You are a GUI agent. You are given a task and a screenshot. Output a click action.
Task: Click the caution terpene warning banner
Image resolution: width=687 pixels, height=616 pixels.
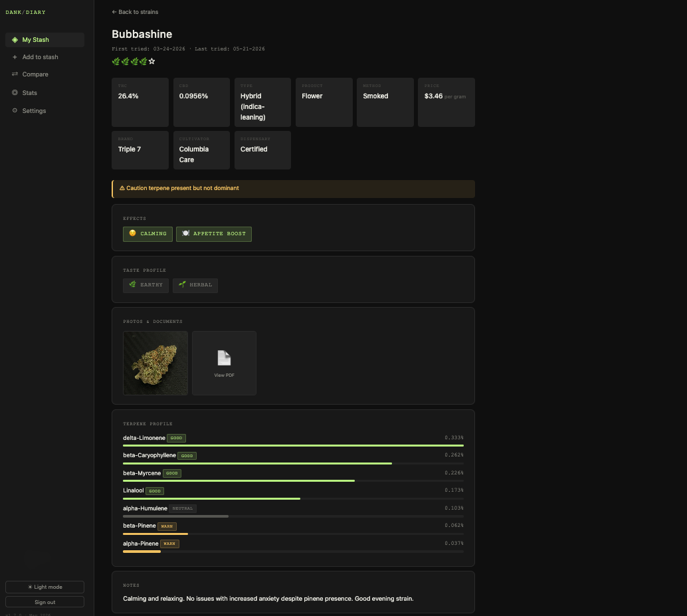[x=293, y=189]
